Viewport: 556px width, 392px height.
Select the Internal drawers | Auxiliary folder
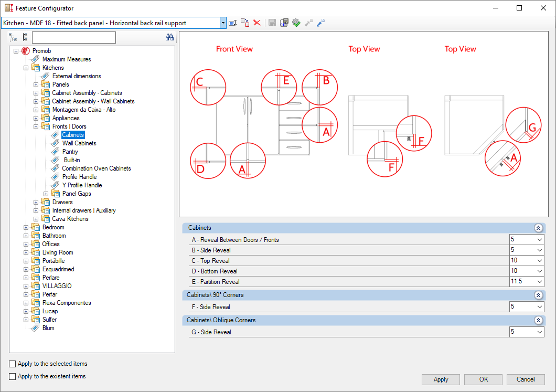pyautogui.click(x=84, y=210)
